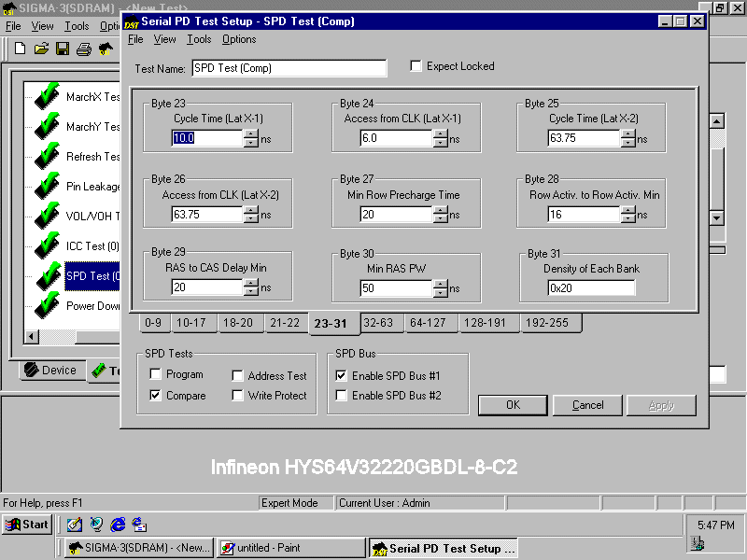Decrease Min RAS PW using its down arrow

pos(439,292)
